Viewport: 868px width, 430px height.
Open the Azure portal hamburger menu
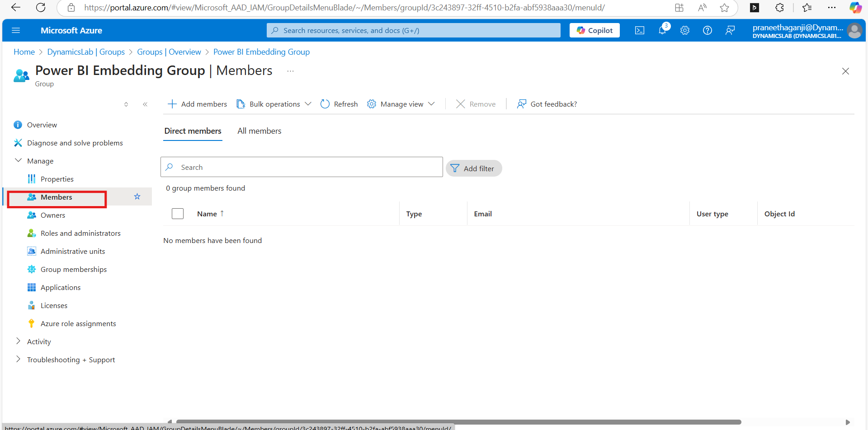pyautogui.click(x=16, y=30)
